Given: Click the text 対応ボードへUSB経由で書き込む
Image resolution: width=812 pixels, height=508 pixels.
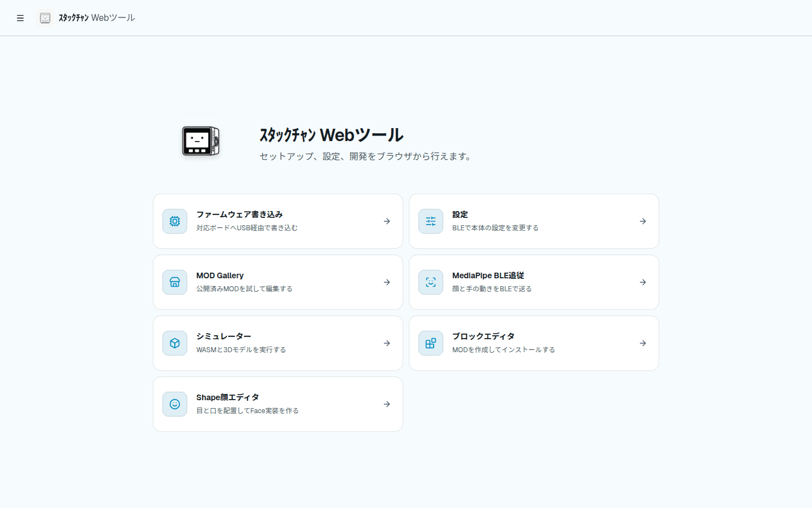Looking at the screenshot, I should [247, 228].
